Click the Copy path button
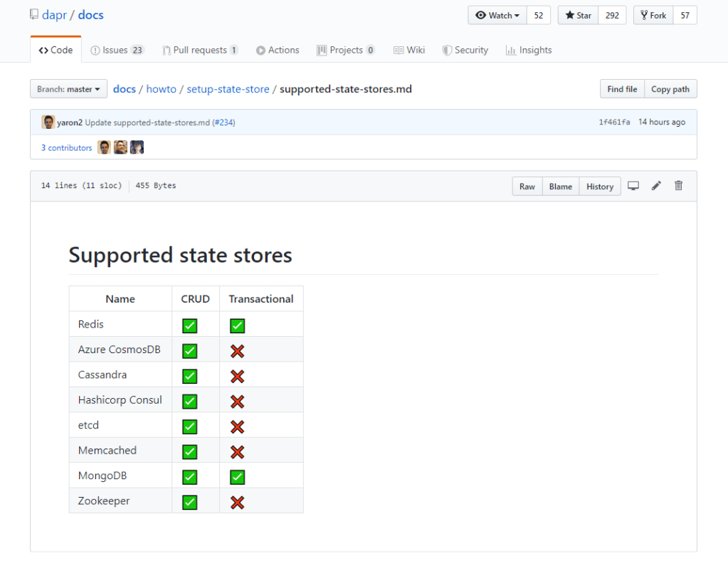The height and width of the screenshot is (576, 728). (670, 89)
